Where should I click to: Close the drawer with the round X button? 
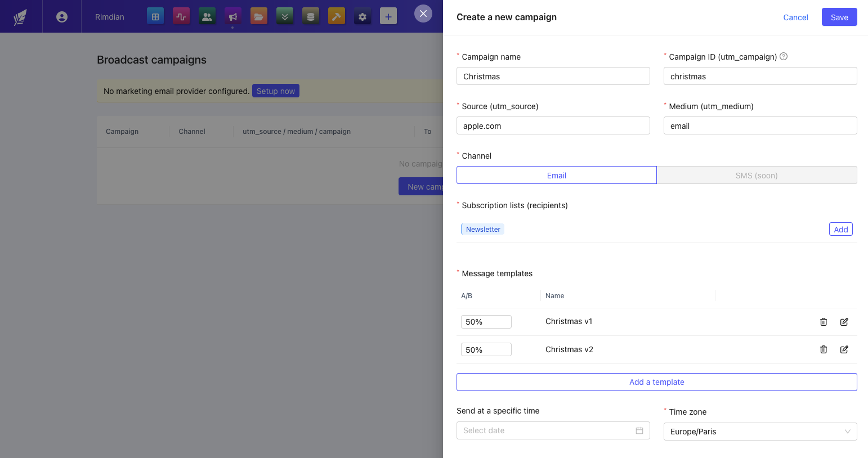coord(423,14)
